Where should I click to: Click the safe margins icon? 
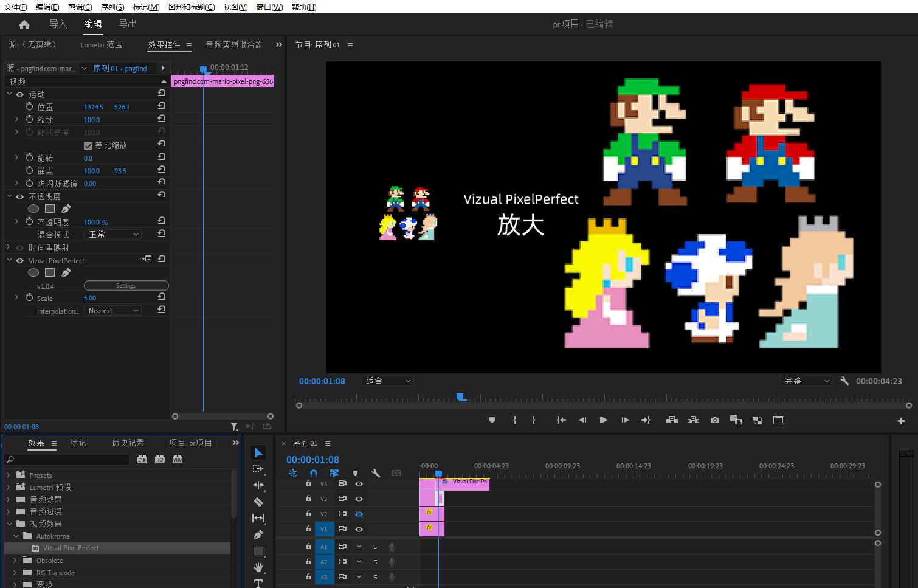[779, 420]
